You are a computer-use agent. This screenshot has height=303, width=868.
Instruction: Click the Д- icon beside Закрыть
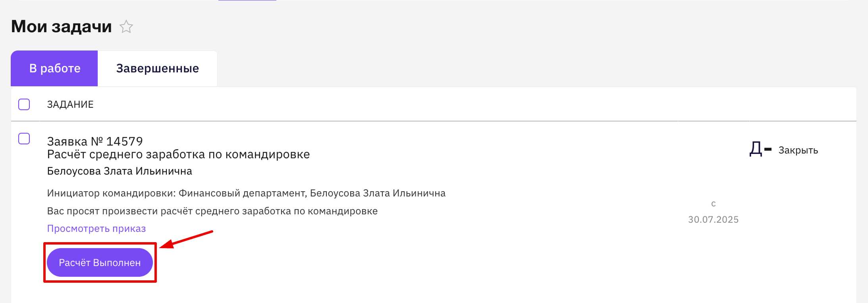[x=760, y=149]
